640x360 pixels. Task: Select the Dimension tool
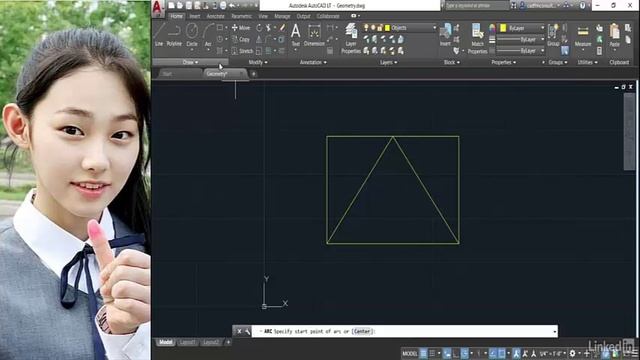coord(314,35)
